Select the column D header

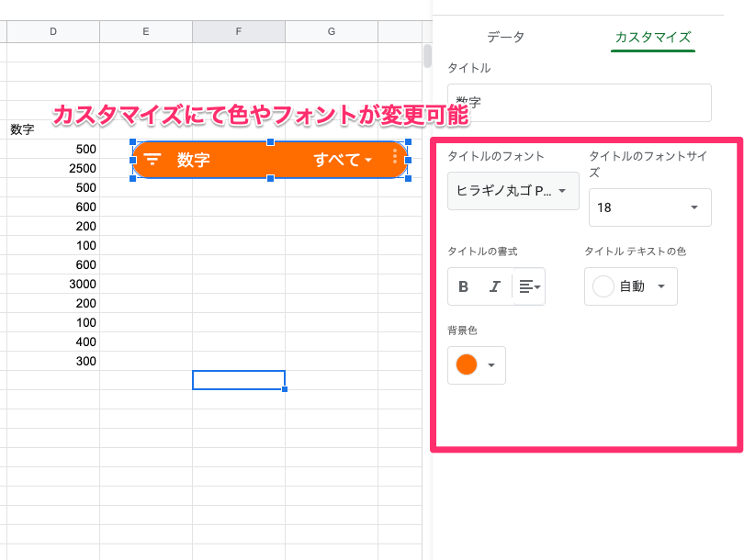click(x=53, y=32)
